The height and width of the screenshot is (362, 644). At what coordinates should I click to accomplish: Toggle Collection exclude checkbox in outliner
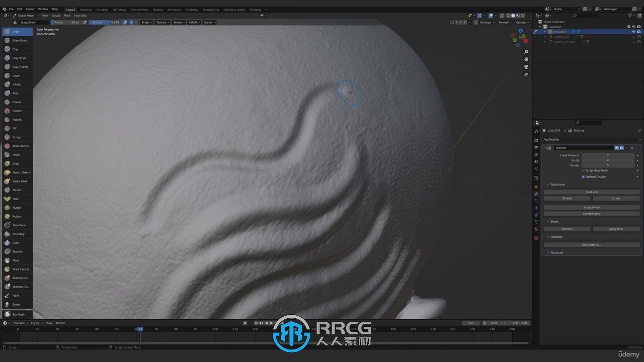628,27
